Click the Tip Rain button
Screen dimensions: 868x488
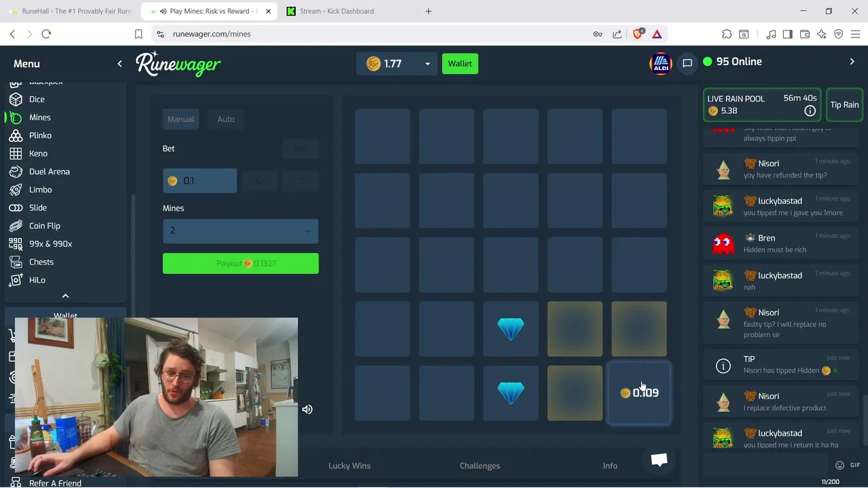[844, 105]
